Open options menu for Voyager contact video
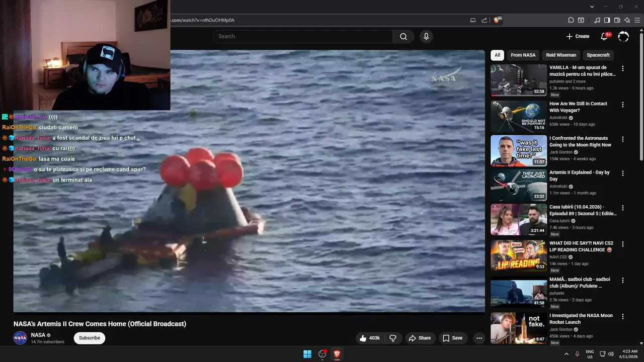 pyautogui.click(x=623, y=105)
